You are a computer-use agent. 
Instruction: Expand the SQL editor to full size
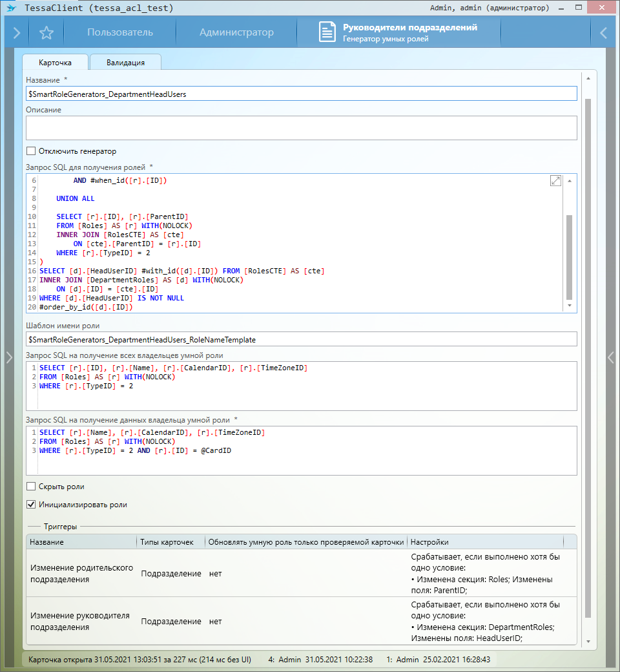(x=555, y=181)
